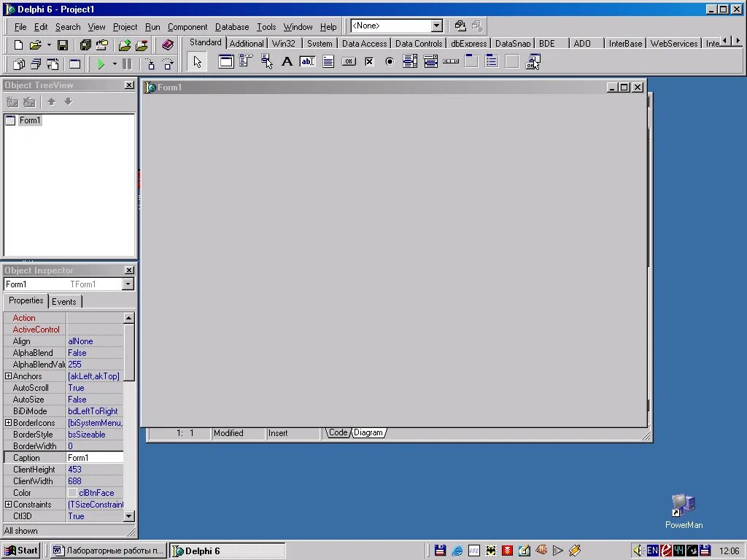Pick the MainMenu component icon
The width and height of the screenshot is (747, 560).
click(246, 61)
